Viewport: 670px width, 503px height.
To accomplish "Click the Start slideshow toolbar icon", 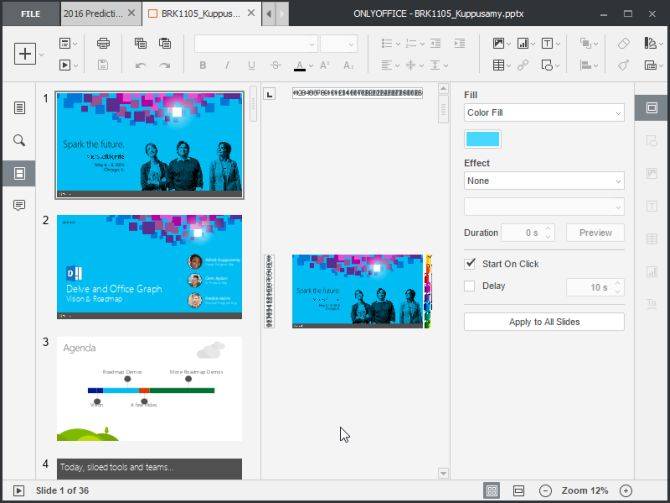I will [x=65, y=65].
